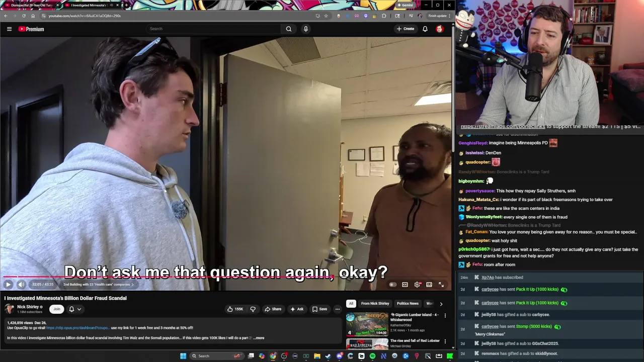
Task: Save the video to a playlist
Action: click(x=319, y=309)
